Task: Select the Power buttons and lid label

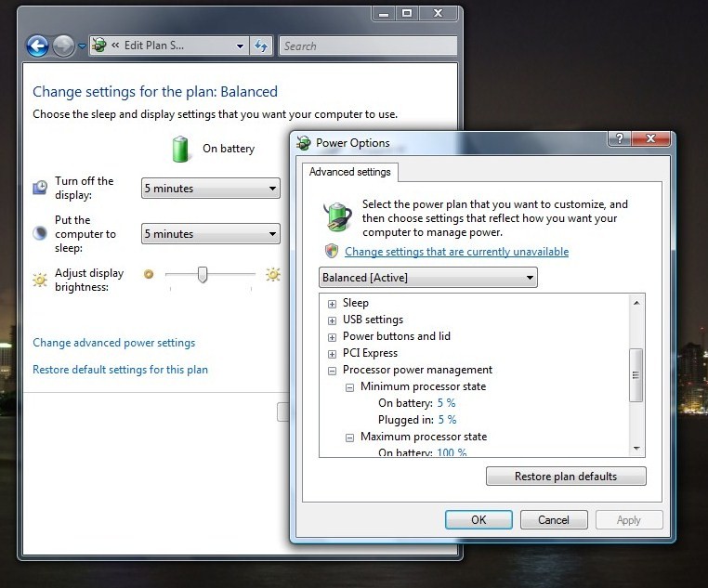Action: click(397, 336)
